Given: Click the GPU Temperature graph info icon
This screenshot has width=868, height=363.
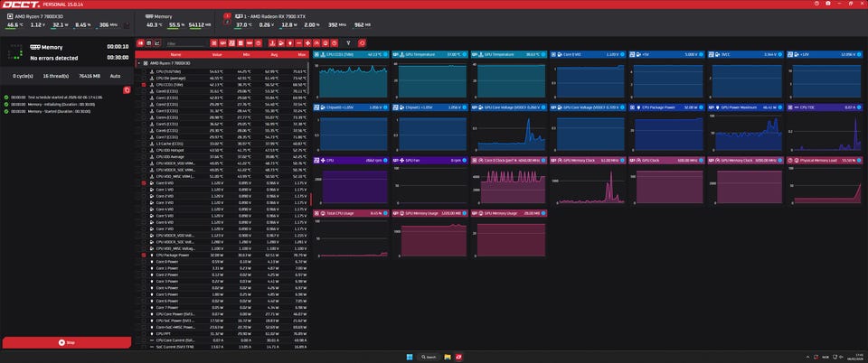Looking at the screenshot, I should (x=465, y=54).
